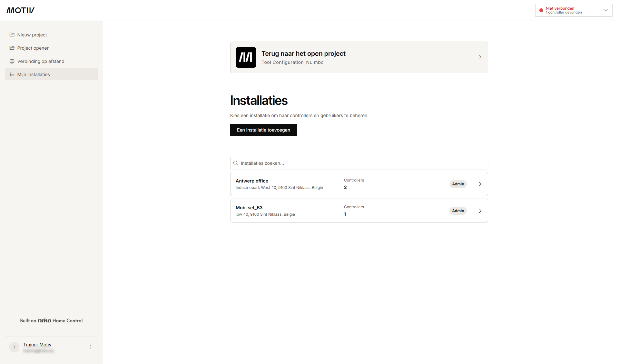This screenshot has width=619, height=364.
Task: Focus the Installaties zoeken search field
Action: 359,163
